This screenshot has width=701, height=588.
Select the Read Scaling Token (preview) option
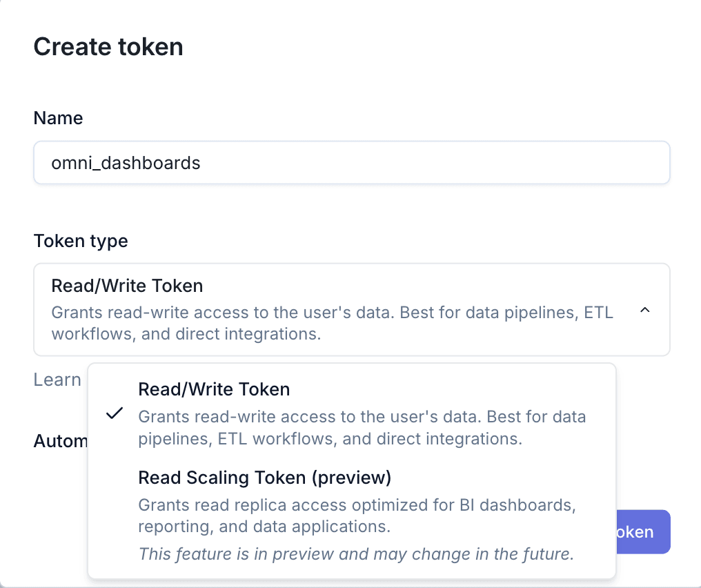click(352, 516)
